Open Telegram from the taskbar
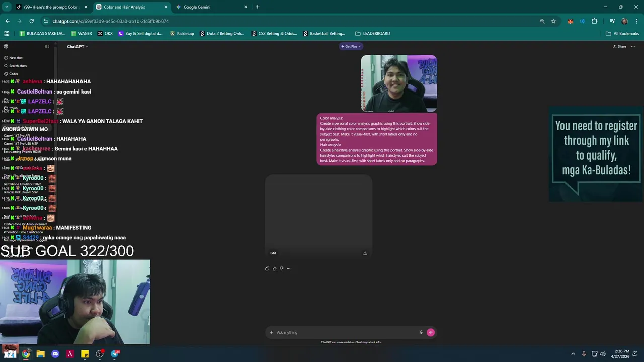 [x=115, y=354]
